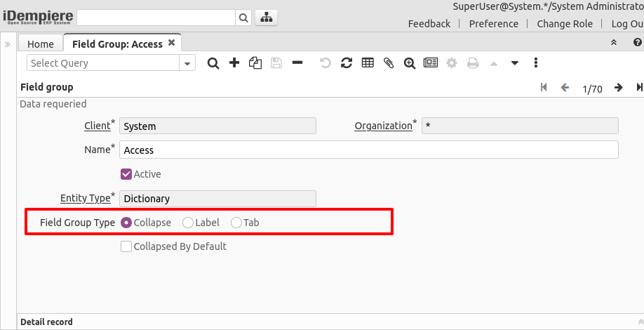Switch to the Home tab

(x=41, y=44)
